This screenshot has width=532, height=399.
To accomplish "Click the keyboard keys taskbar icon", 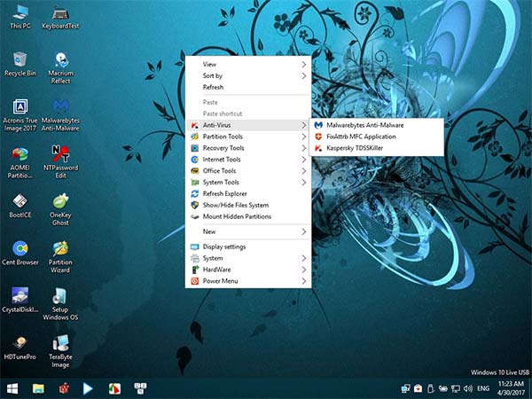I will [x=140, y=388].
